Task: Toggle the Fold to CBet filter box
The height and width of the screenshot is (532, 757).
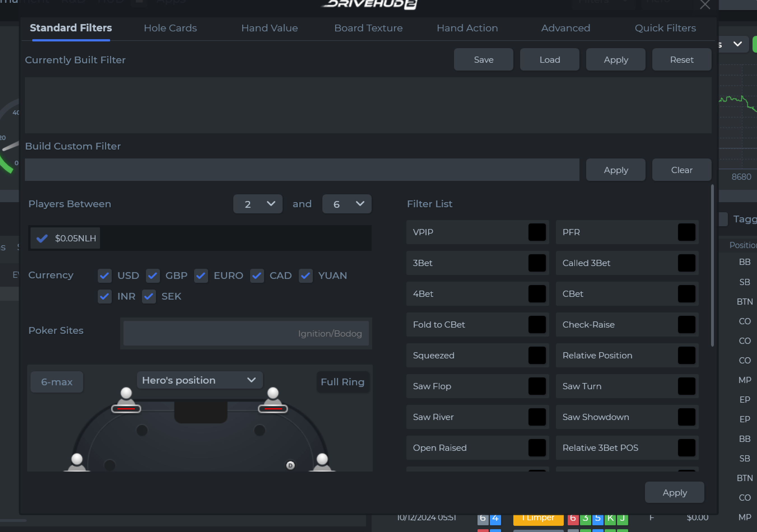Action: (x=537, y=324)
